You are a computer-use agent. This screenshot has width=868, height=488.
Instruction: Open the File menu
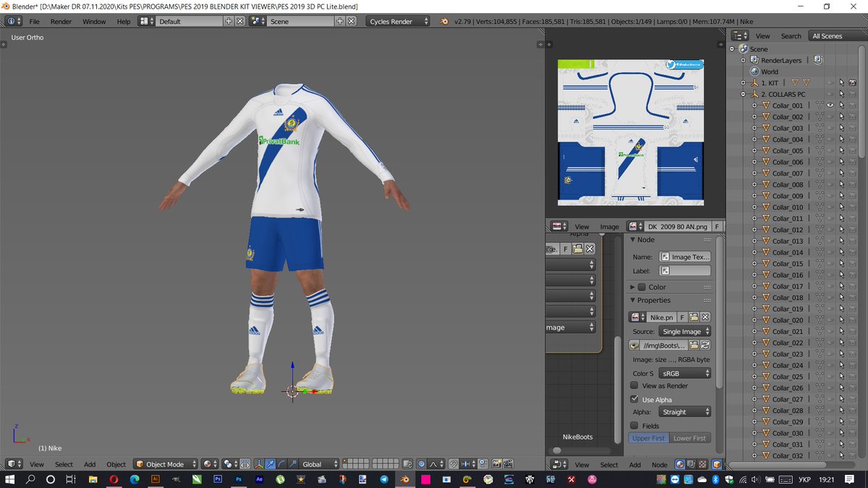click(x=34, y=22)
